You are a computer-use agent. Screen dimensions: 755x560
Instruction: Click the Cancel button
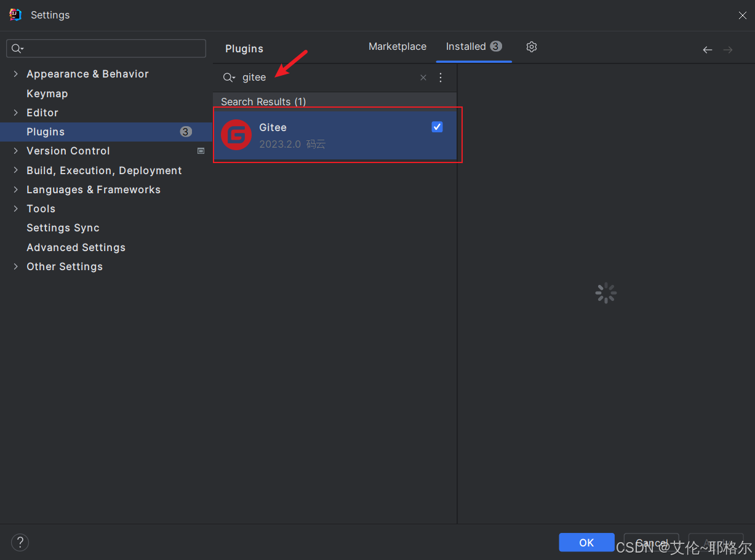point(651,542)
